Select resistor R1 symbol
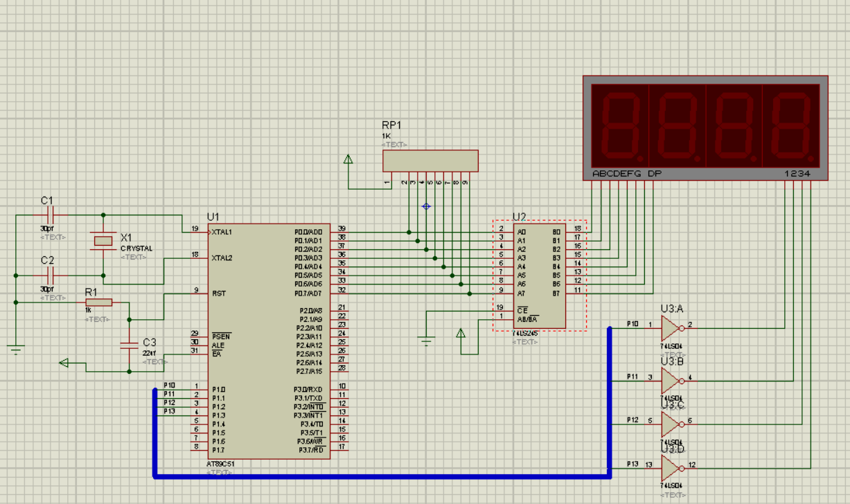The width and height of the screenshot is (850, 504). (x=98, y=302)
